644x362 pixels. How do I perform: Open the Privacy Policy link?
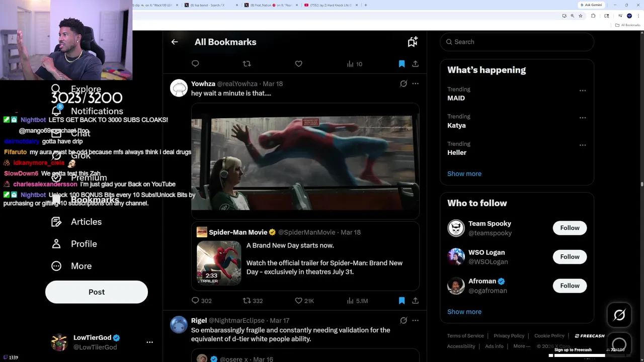(x=509, y=336)
